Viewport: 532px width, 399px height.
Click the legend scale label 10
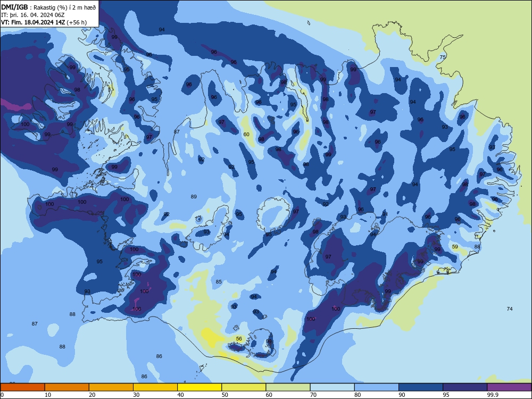[48, 395]
